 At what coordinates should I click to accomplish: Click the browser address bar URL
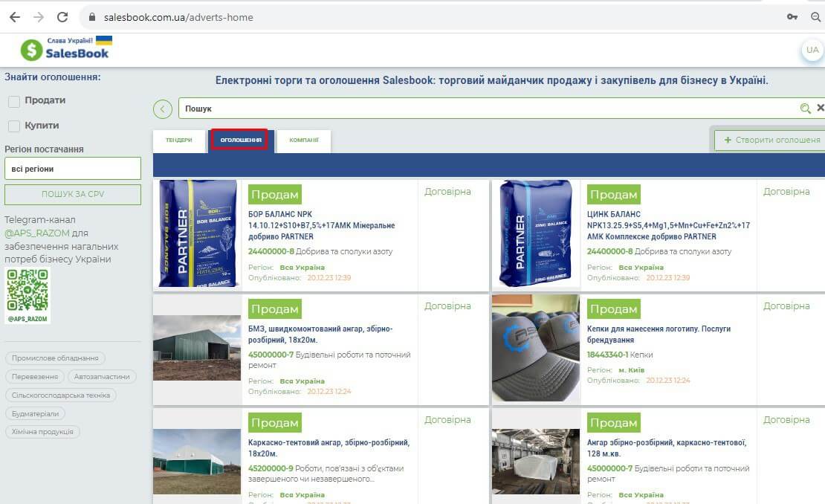click(x=178, y=17)
